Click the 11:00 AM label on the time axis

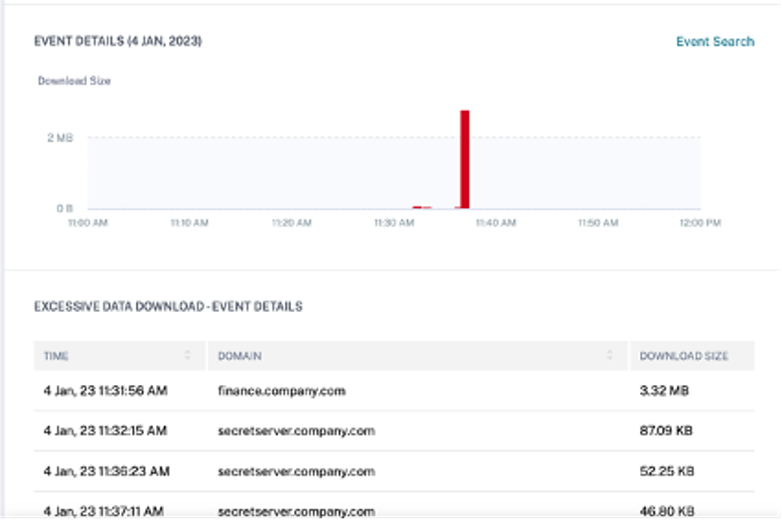pyautogui.click(x=87, y=223)
